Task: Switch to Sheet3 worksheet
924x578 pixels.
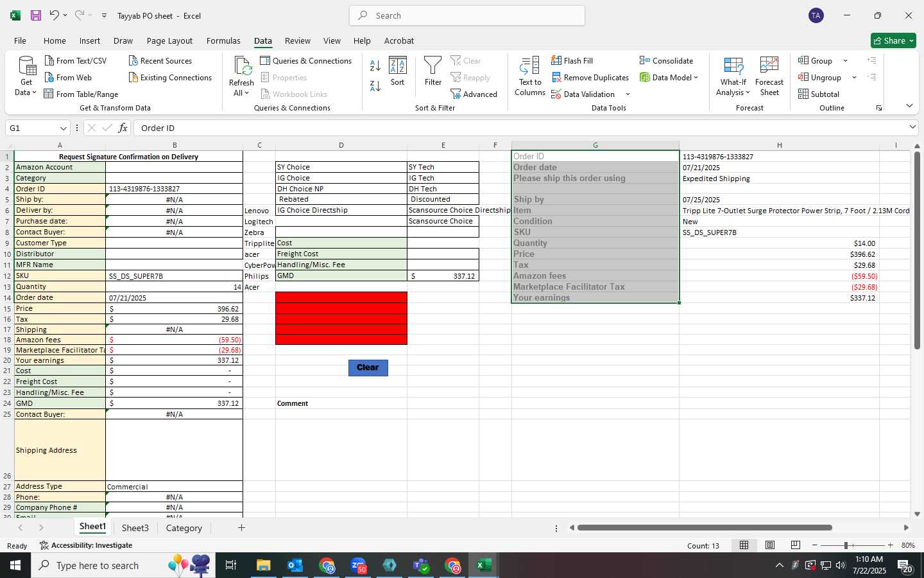Action: tap(135, 528)
